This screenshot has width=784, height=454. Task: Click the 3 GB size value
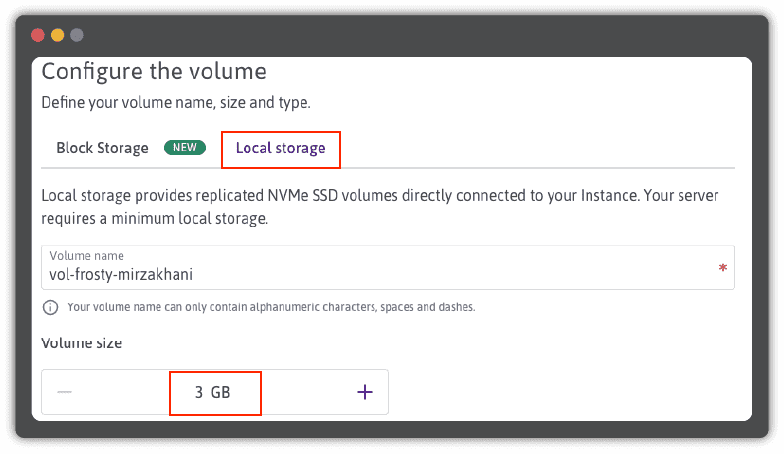click(x=214, y=393)
